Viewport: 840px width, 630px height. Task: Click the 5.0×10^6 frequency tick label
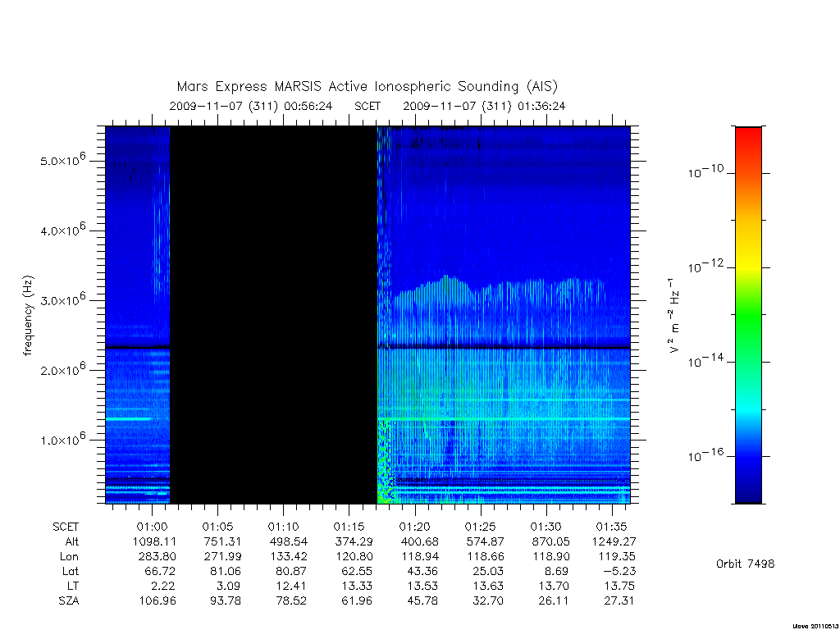62,159
